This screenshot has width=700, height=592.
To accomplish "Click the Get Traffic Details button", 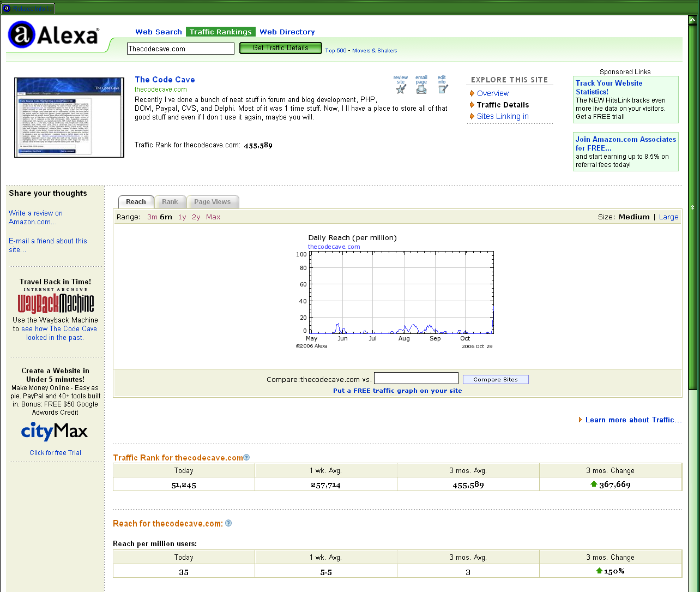I will 280,48.
